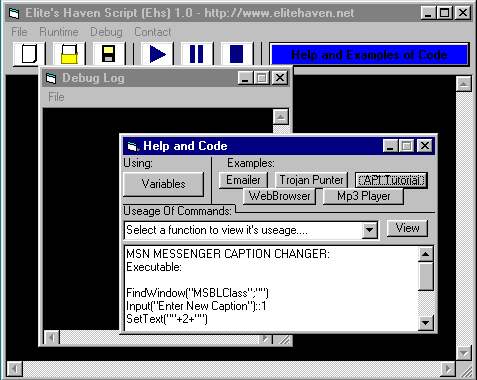Click the View button

[x=407, y=228]
